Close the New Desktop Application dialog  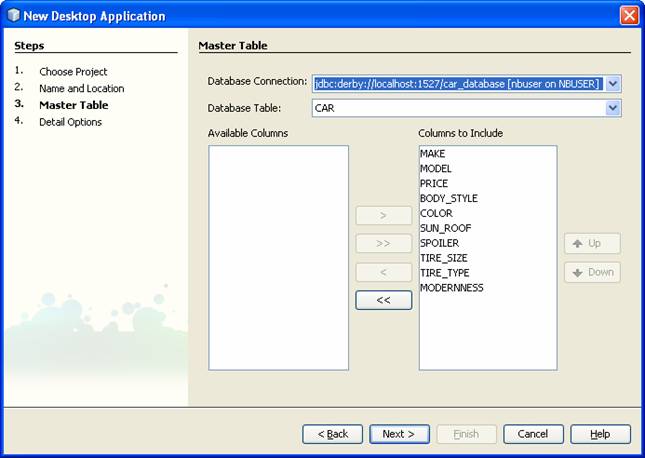[628, 15]
